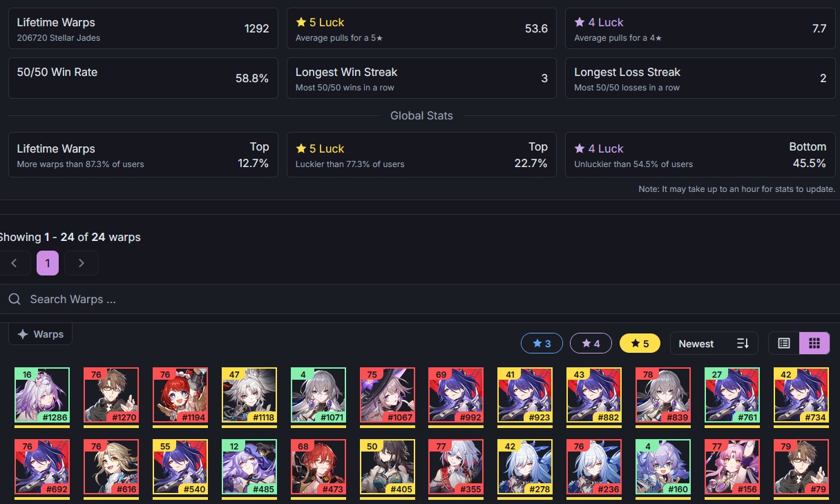This screenshot has height=504, width=840.
Task: Click the character card #405
Action: pos(388,467)
